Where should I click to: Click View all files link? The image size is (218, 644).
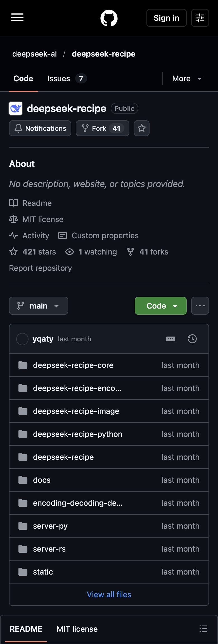[109, 594]
